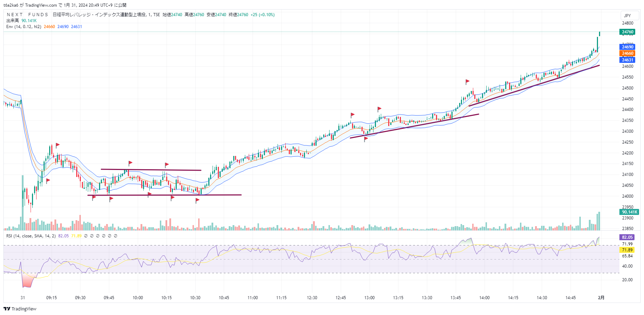The width and height of the screenshot is (644, 315).
Task: Select the upper horizontal resistance line
Action: (151, 170)
